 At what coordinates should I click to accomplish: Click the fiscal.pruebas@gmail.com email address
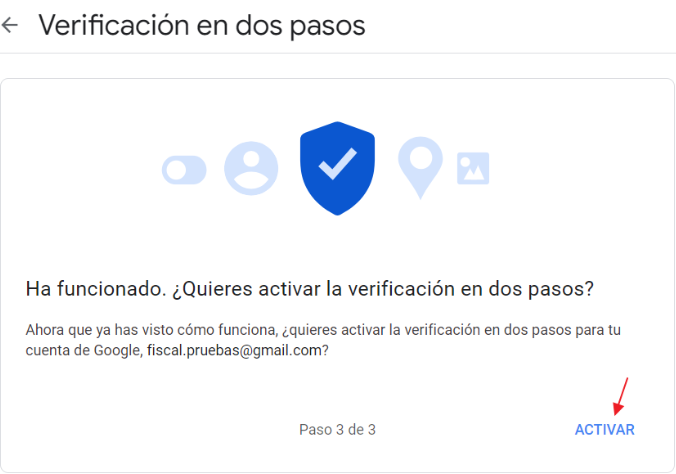234,350
